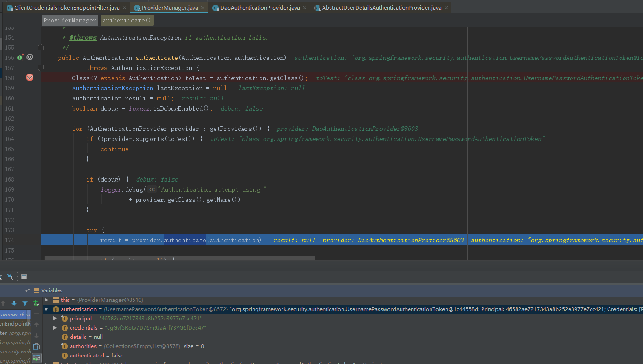Toggle the show watches in variables button
The width and height of the screenshot is (643, 364).
click(x=37, y=358)
